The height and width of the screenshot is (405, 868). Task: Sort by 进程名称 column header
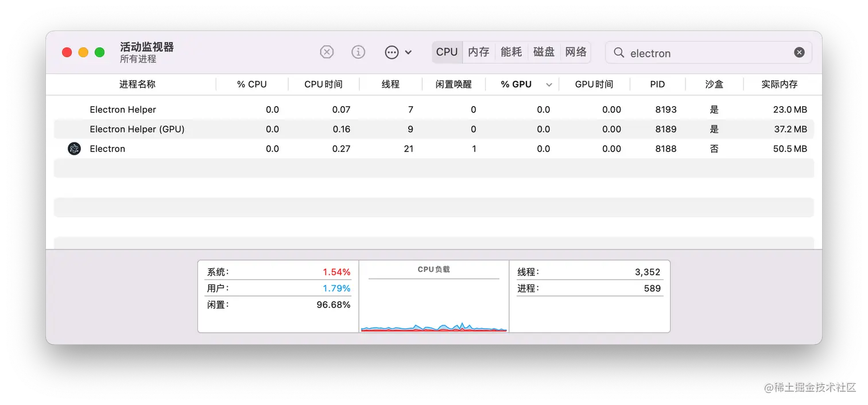(137, 84)
